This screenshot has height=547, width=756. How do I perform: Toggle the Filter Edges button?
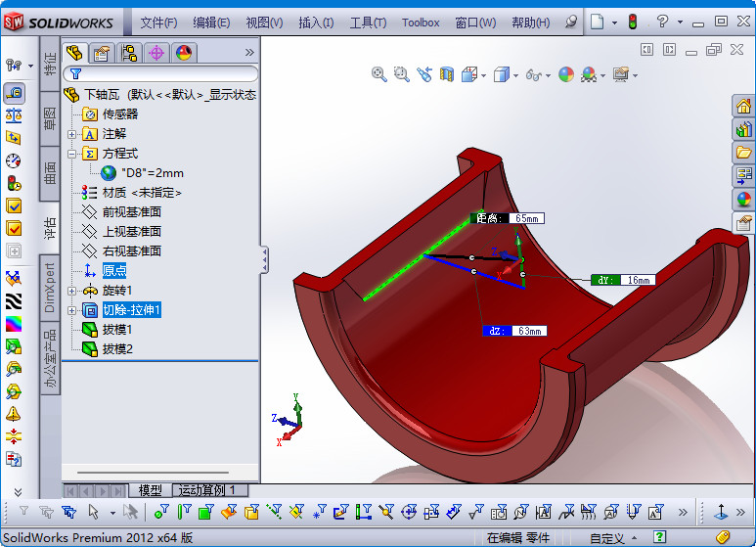pyautogui.click(x=184, y=512)
